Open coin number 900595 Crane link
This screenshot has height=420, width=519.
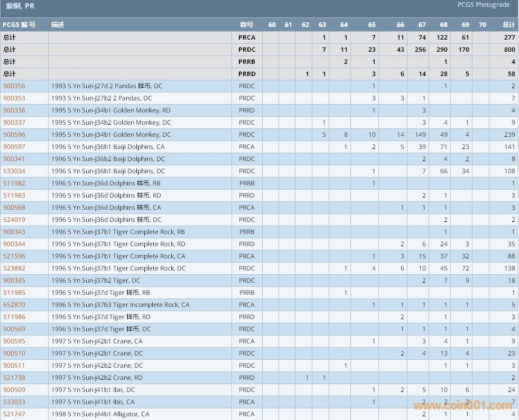coord(14,341)
